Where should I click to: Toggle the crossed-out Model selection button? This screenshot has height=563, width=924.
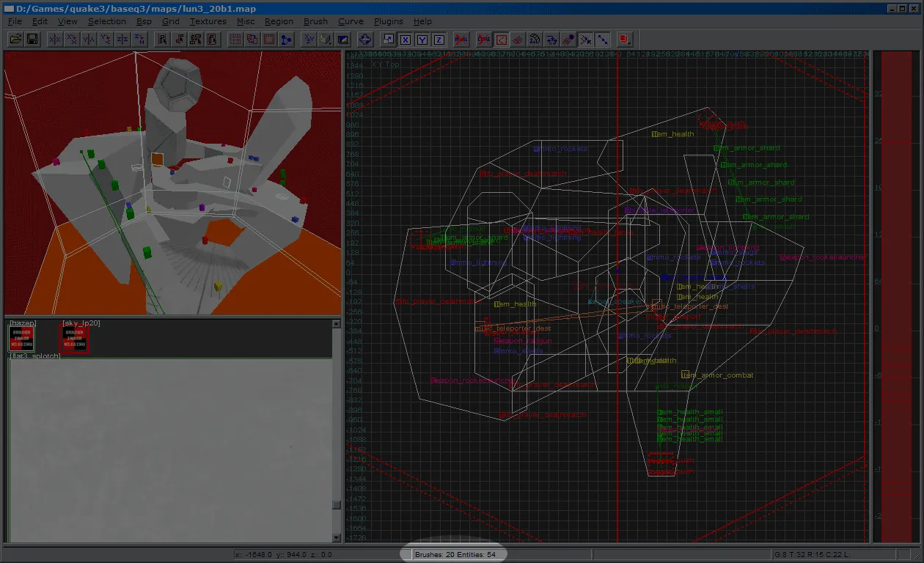(x=461, y=39)
